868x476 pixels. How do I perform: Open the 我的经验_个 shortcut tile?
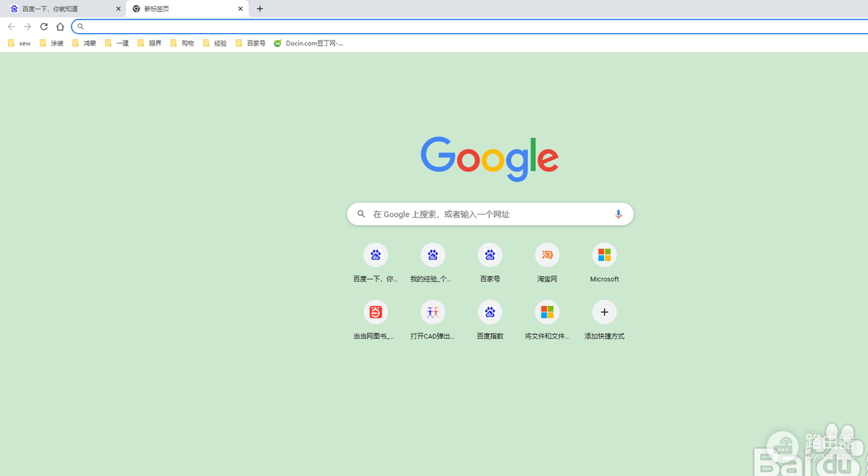[433, 263]
